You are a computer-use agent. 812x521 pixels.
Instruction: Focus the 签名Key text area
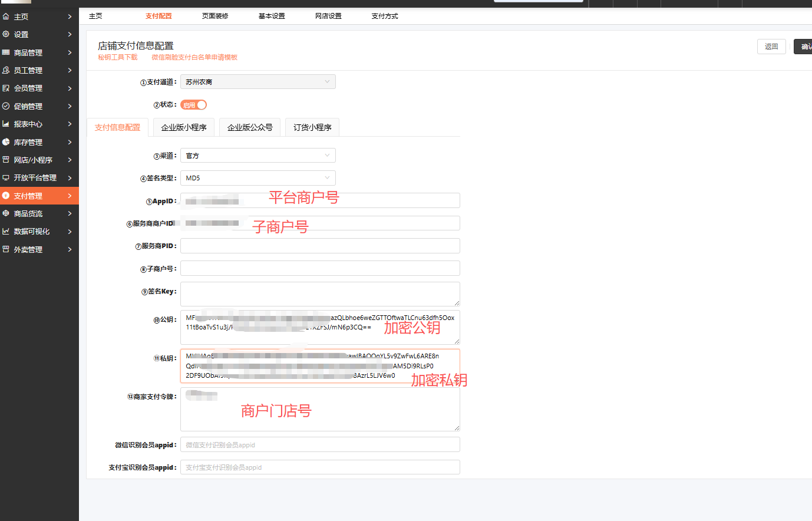[320, 294]
